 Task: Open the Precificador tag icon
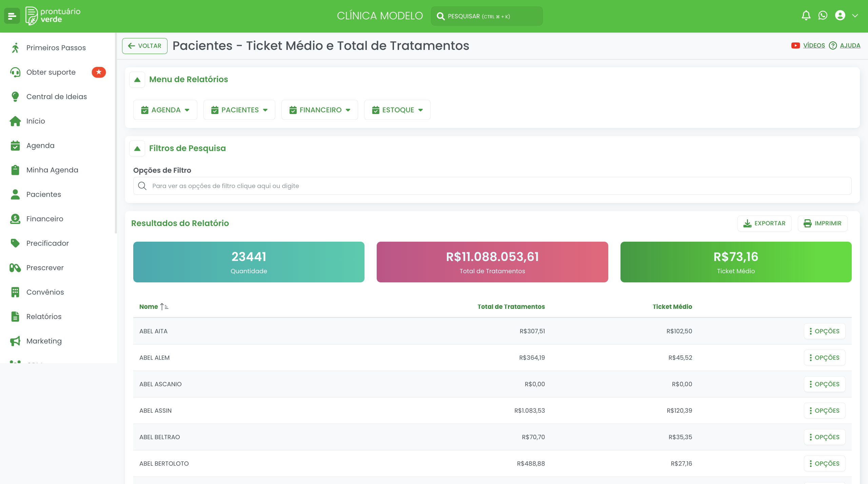click(15, 243)
